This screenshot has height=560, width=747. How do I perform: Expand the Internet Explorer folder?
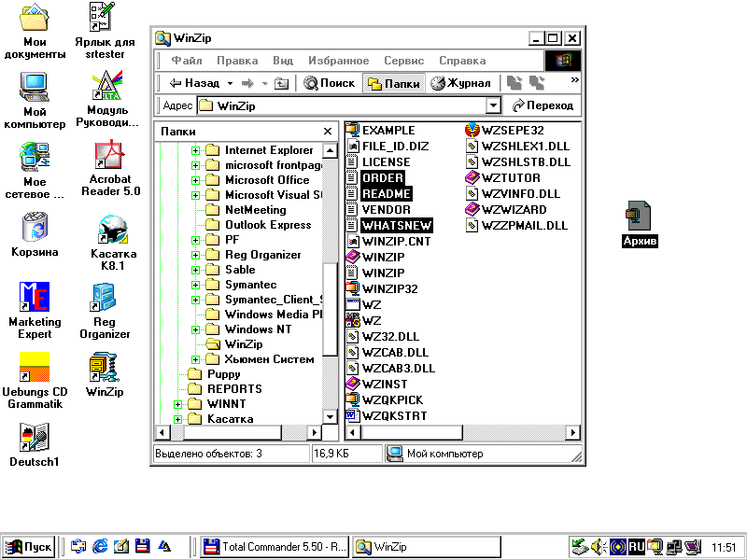pos(195,150)
